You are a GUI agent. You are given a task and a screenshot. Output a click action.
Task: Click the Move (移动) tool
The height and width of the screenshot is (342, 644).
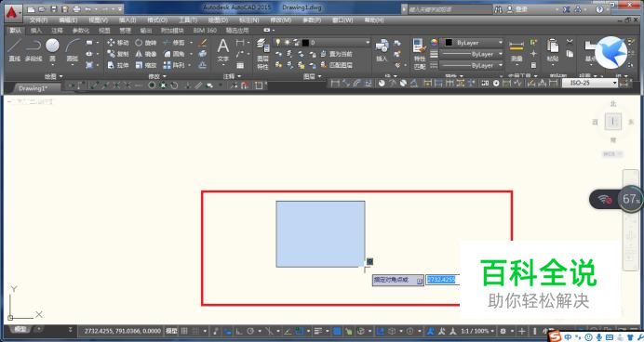118,43
